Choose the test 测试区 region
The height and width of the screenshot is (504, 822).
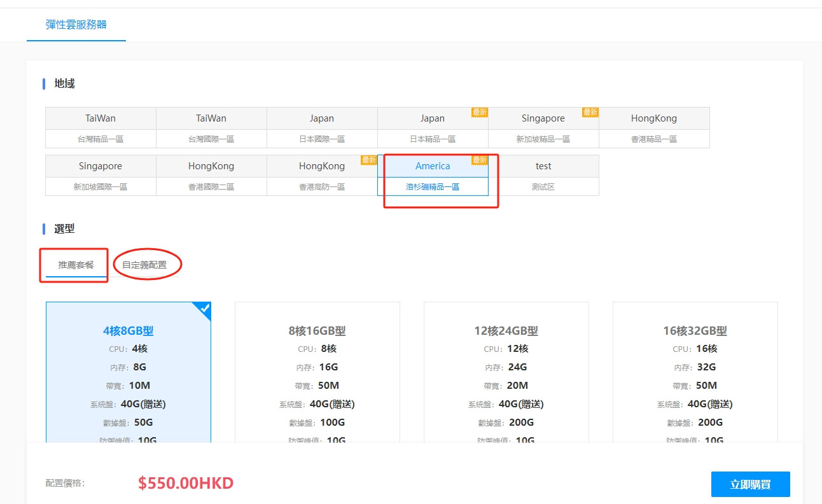click(543, 176)
